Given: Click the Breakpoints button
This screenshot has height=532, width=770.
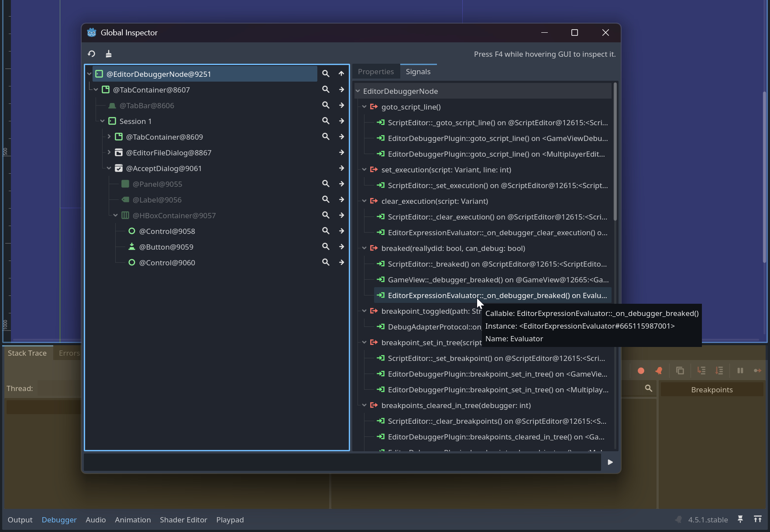Looking at the screenshot, I should tap(712, 390).
